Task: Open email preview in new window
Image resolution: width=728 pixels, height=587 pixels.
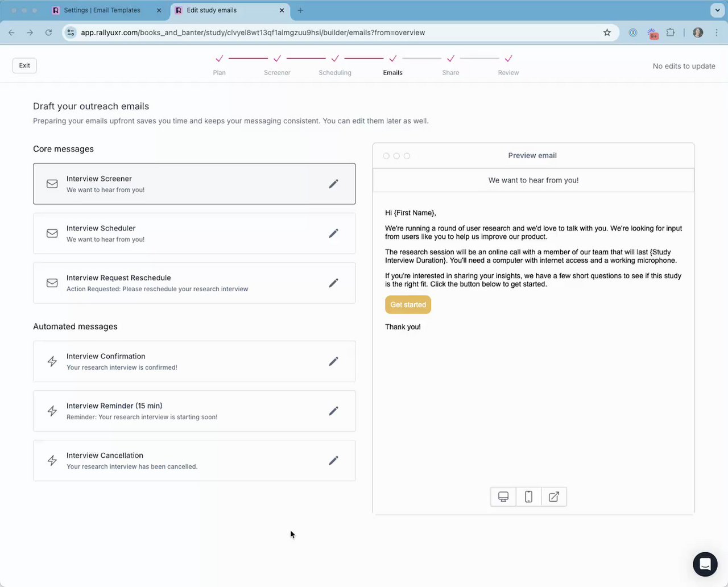Action: tap(554, 497)
